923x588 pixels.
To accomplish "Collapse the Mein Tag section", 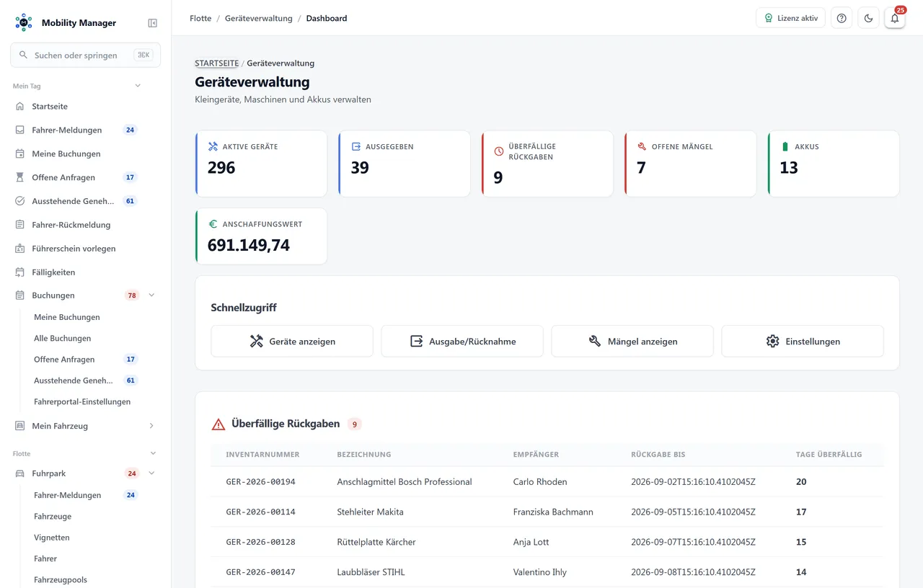I will (138, 86).
